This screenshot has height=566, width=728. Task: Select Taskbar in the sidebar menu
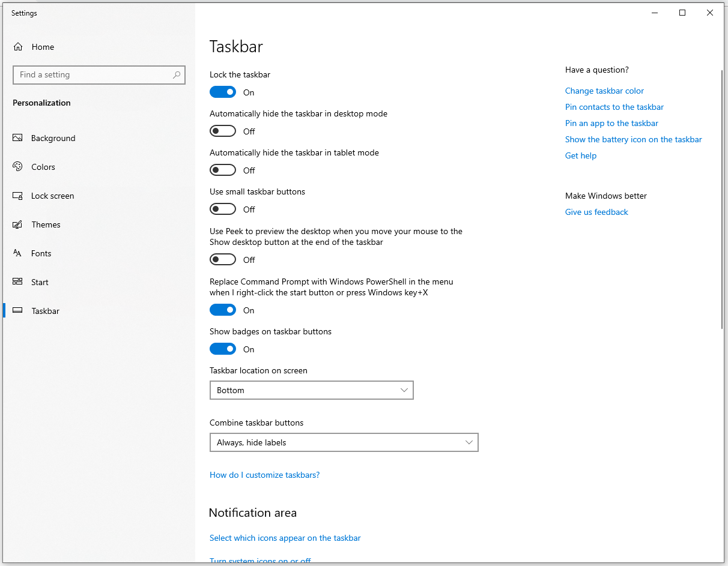pos(46,311)
